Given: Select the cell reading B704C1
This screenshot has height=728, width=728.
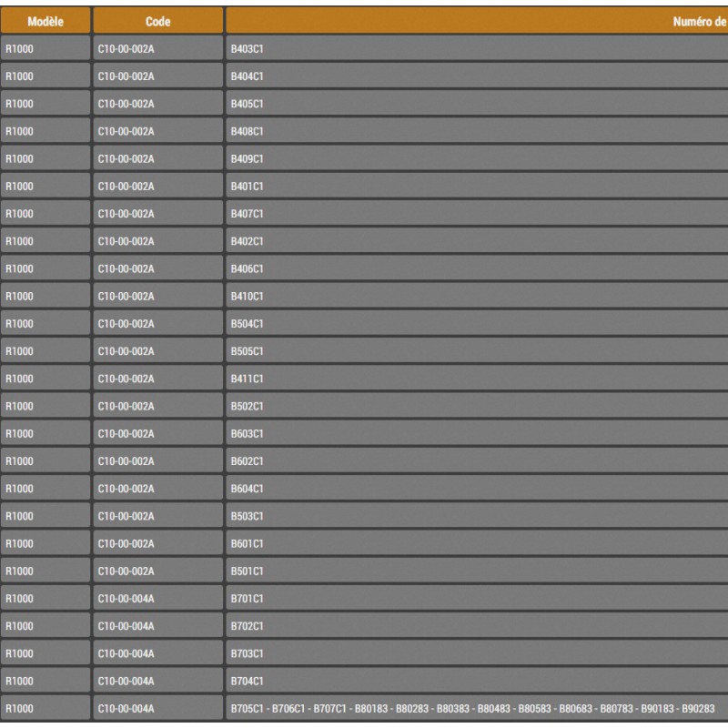Looking at the screenshot, I should tap(477, 680).
